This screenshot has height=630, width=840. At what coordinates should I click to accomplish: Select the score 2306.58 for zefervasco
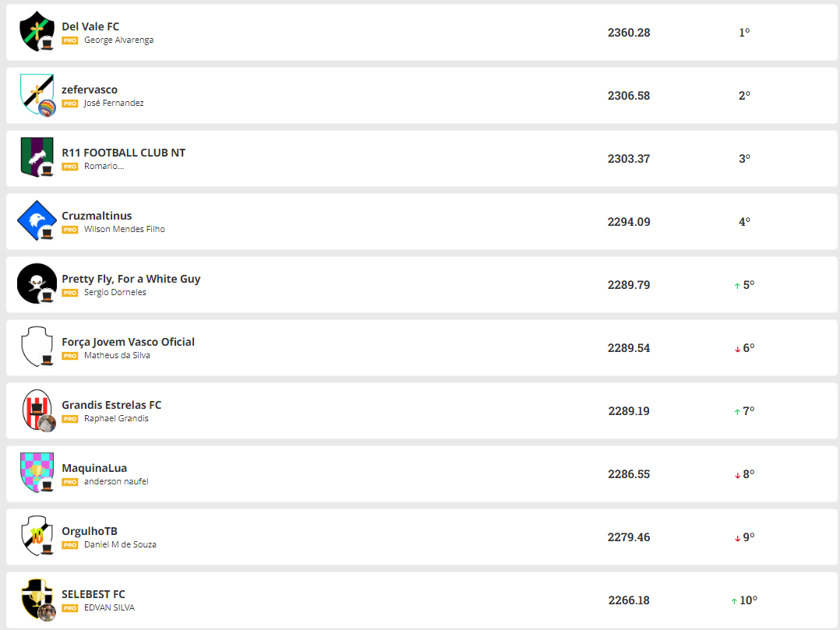click(x=629, y=96)
